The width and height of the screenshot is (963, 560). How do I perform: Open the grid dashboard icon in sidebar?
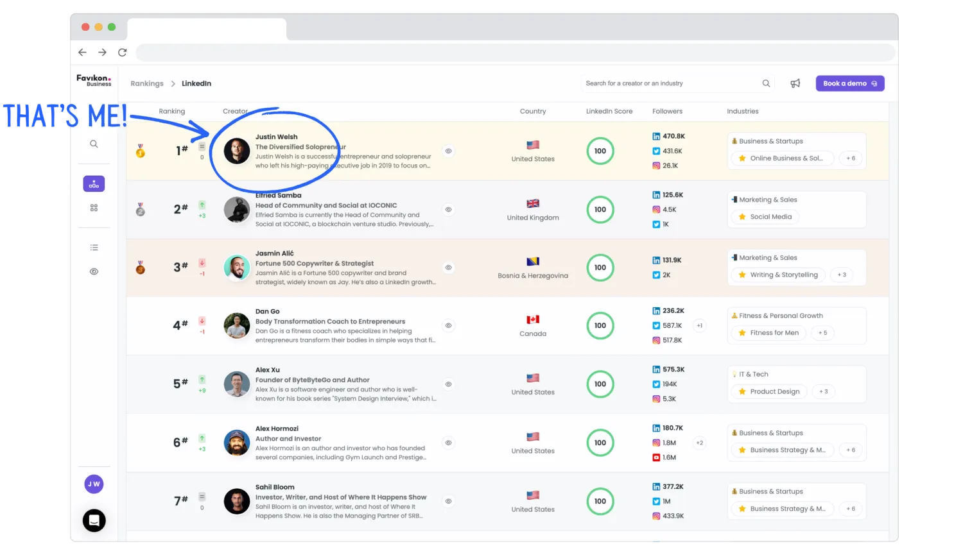94,208
